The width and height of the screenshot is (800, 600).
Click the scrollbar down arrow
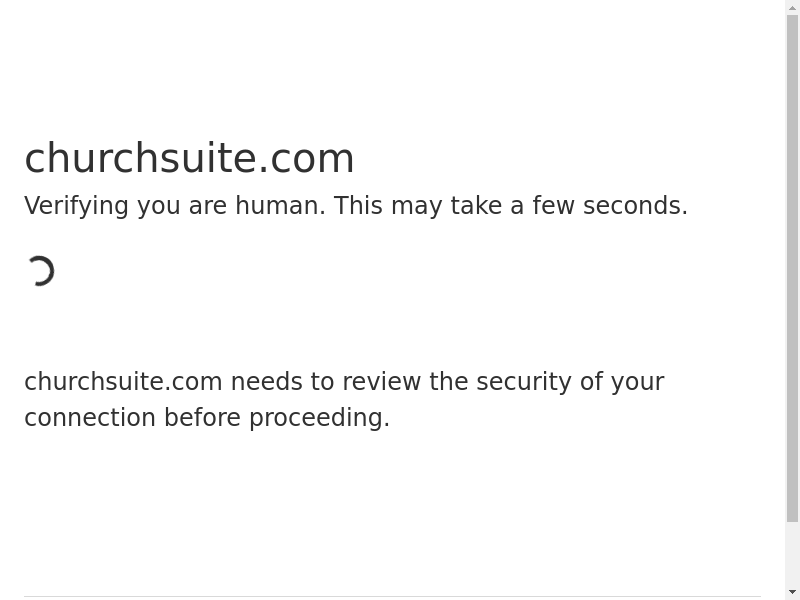792,592
